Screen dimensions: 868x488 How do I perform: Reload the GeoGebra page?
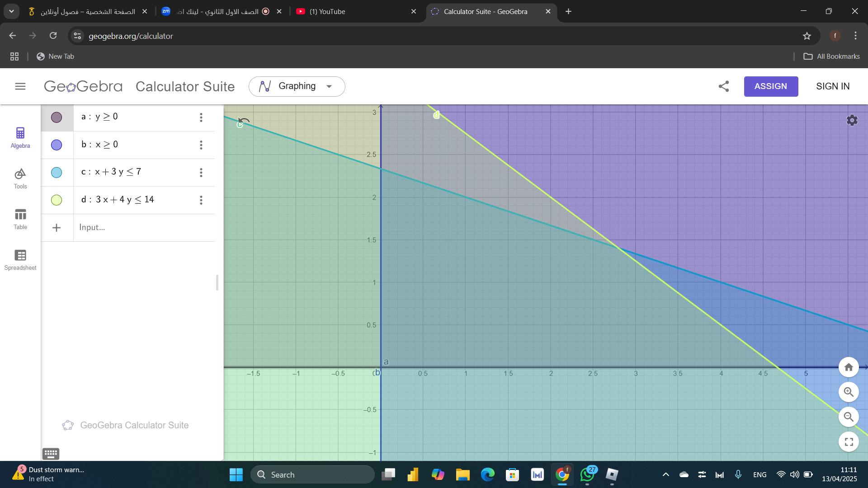pyautogui.click(x=53, y=36)
